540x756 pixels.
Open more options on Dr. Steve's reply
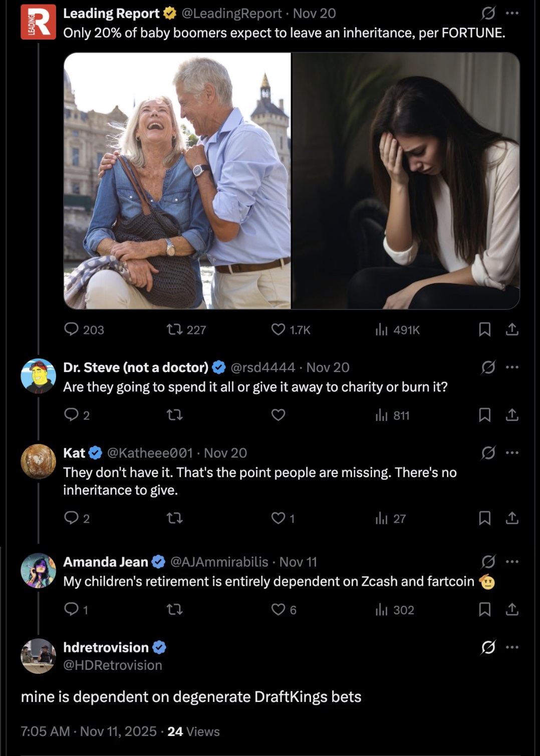tap(512, 367)
